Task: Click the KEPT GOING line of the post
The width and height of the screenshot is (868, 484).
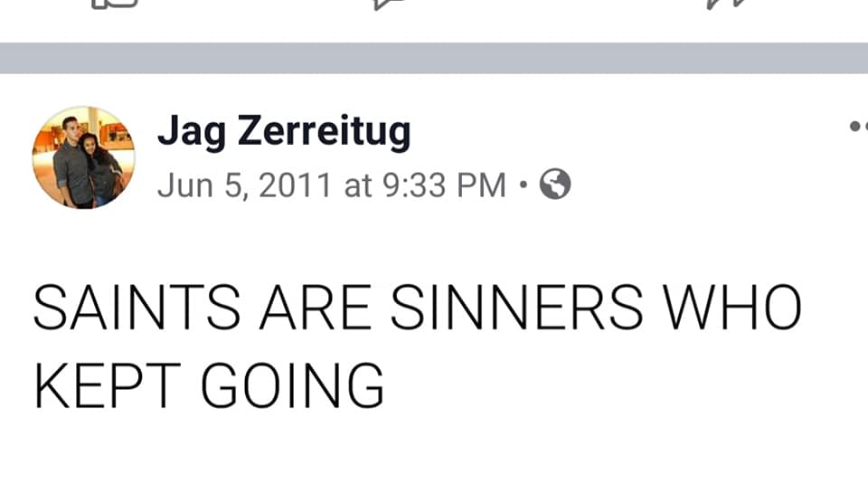Action: pyautogui.click(x=209, y=384)
